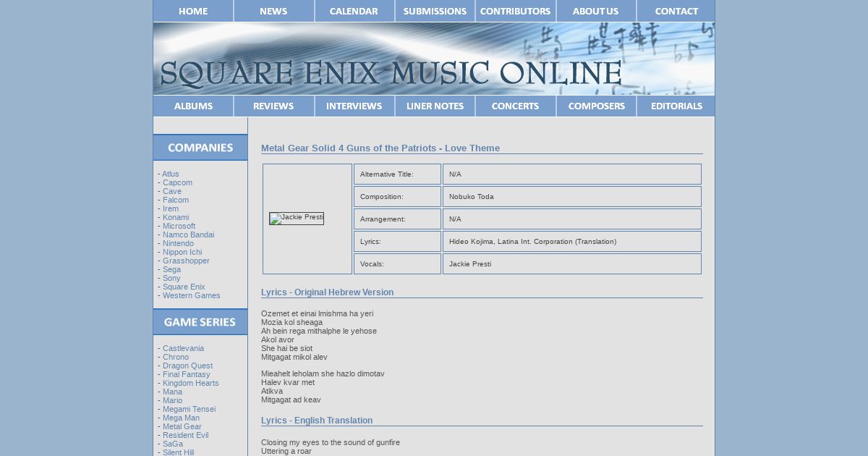
Task: Browse the COMPOSERS section
Action: click(x=596, y=106)
